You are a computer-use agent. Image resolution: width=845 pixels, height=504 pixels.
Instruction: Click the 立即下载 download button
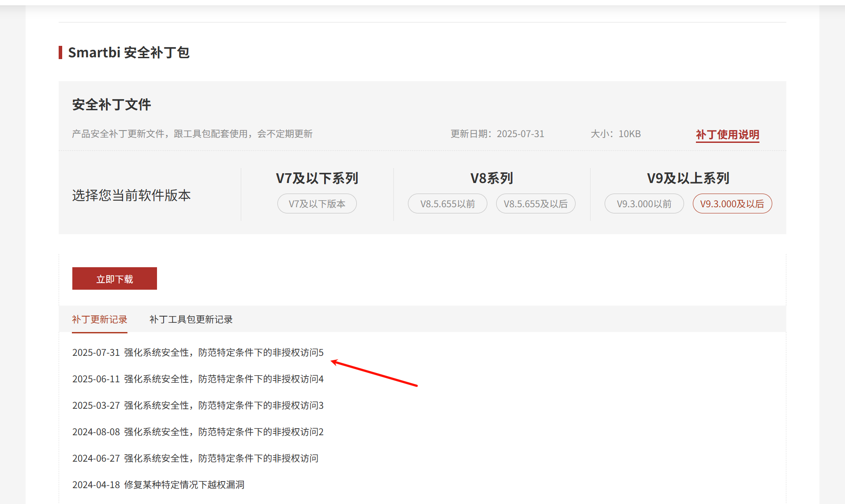(x=115, y=279)
